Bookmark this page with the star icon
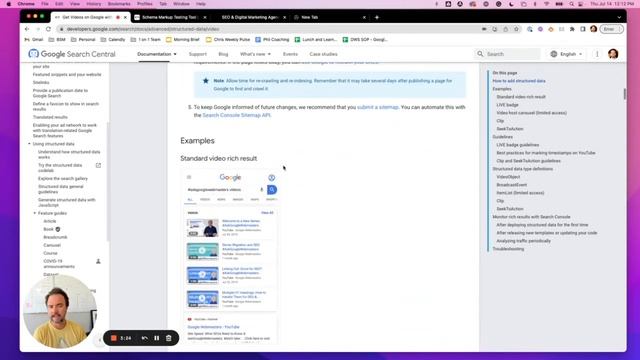 click(x=516, y=29)
